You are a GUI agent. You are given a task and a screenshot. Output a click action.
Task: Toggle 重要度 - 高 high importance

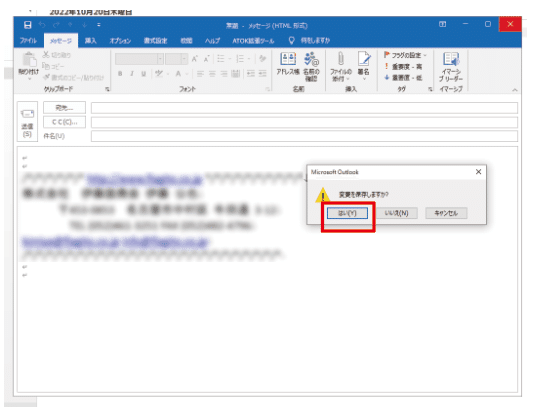403,67
